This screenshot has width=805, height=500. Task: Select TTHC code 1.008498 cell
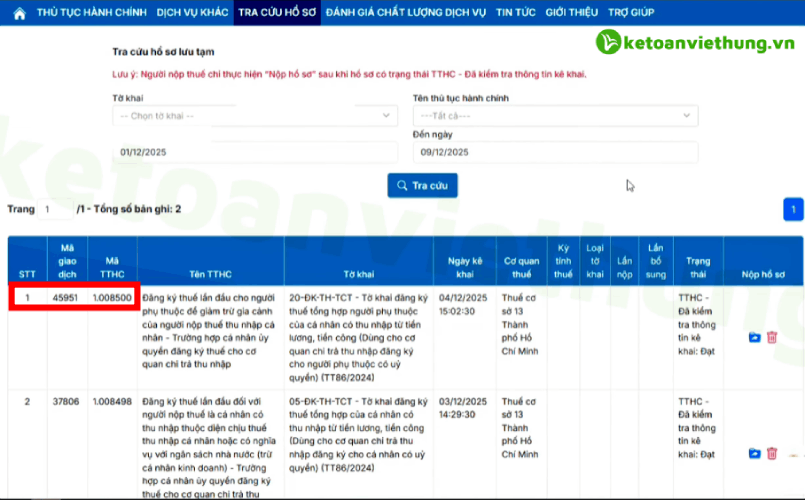coord(112,401)
